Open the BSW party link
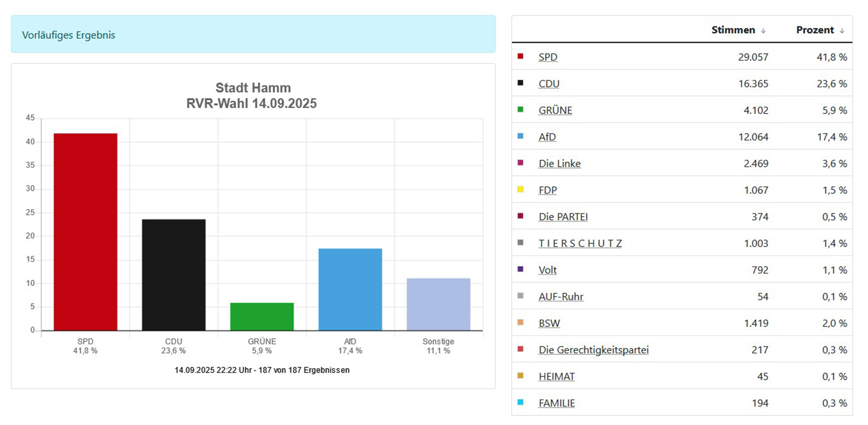This screenshot has width=868, height=425. [x=549, y=323]
